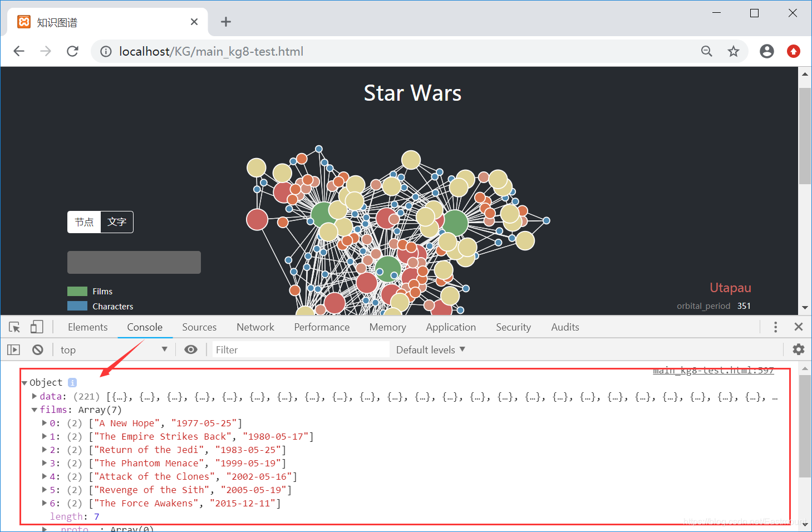The height and width of the screenshot is (532, 812).
Task: Select the 文字 mode button
Action: point(117,222)
